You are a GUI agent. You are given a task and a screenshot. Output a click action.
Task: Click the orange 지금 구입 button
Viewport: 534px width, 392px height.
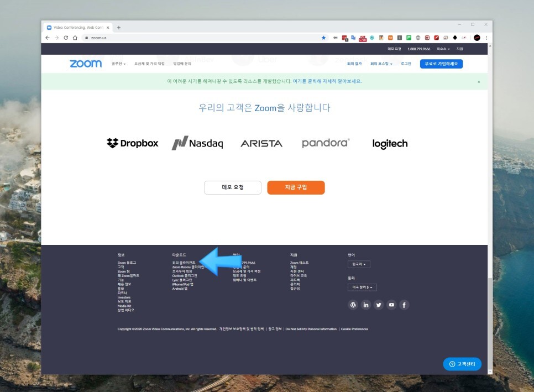point(296,187)
